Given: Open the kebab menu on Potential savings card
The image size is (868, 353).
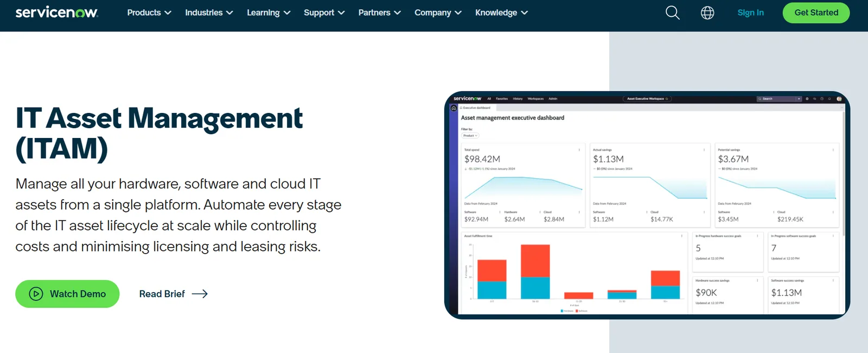Looking at the screenshot, I should (833, 150).
